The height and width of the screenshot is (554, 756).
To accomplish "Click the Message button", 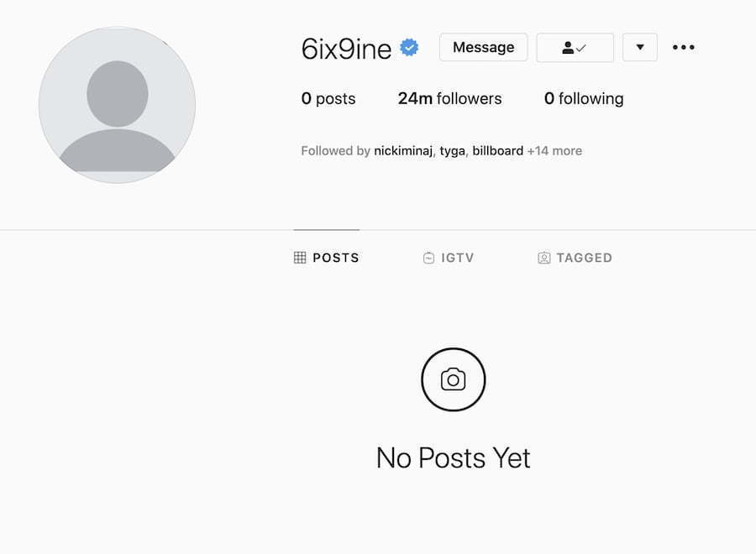I will click(483, 47).
